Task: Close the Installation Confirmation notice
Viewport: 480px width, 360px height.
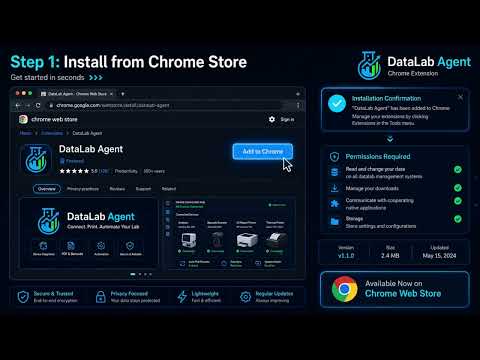Action: coord(460,97)
